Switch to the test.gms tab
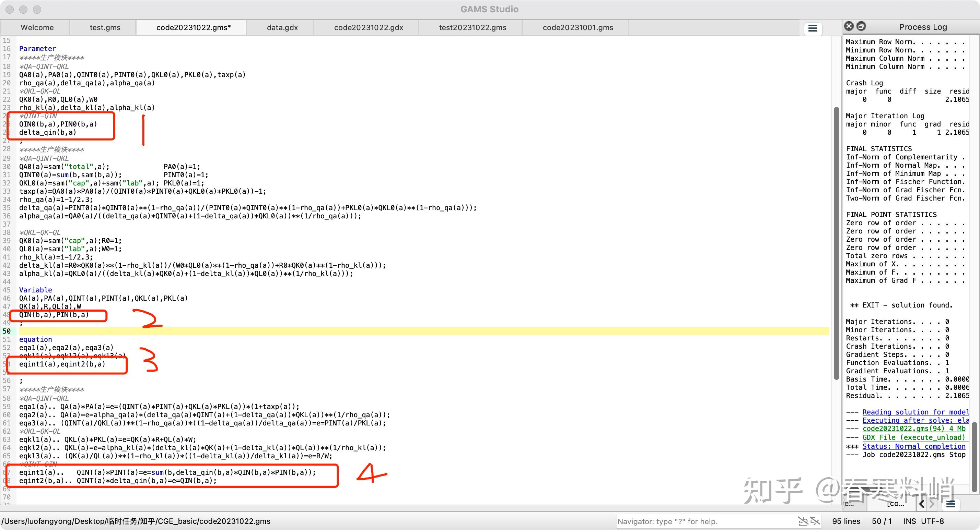This screenshot has width=980, height=530. point(105,28)
